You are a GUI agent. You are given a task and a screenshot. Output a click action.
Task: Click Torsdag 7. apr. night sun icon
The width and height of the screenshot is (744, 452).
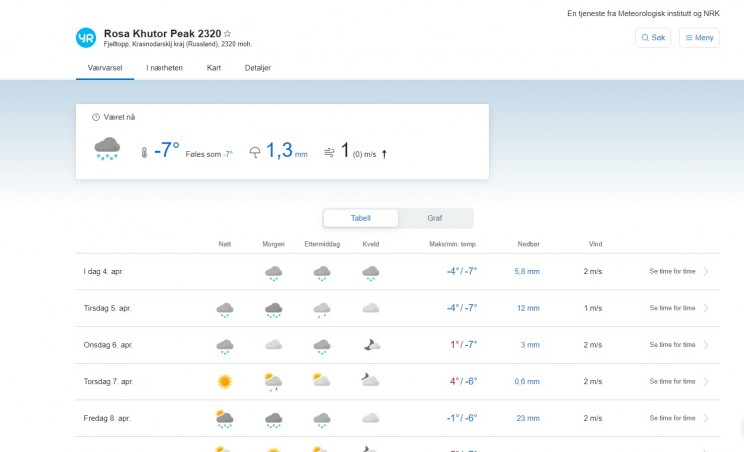225,381
